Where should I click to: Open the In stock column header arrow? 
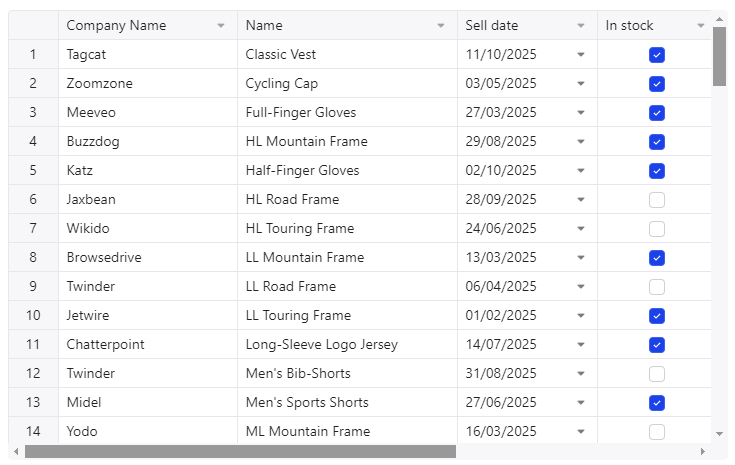(700, 26)
